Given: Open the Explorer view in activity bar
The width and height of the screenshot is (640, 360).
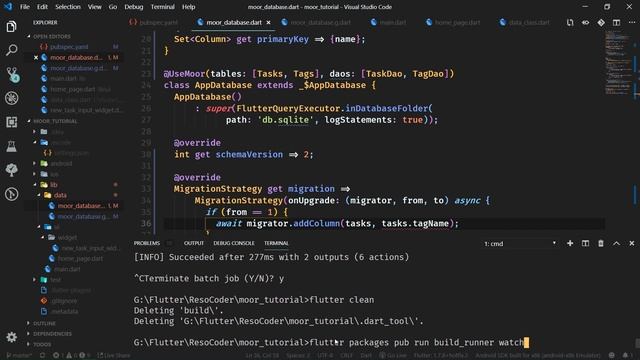Looking at the screenshot, I should click(11, 27).
